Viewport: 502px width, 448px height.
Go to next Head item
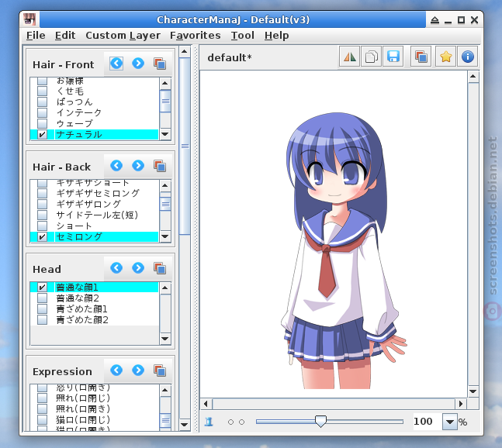point(138,268)
